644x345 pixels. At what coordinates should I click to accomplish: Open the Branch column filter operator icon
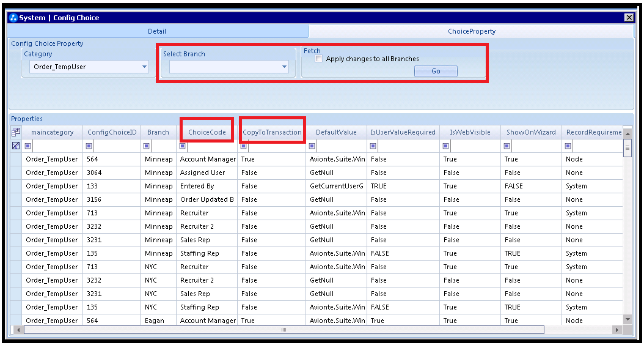click(x=146, y=146)
